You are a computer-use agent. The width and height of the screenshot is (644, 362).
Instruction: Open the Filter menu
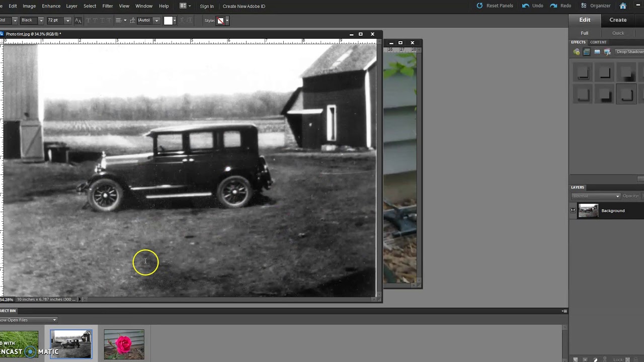pyautogui.click(x=107, y=6)
